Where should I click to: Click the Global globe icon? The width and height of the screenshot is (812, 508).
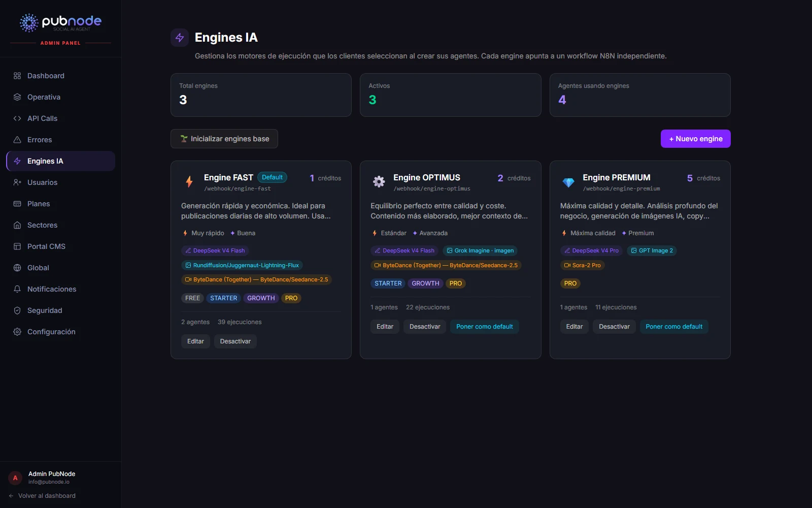17,268
